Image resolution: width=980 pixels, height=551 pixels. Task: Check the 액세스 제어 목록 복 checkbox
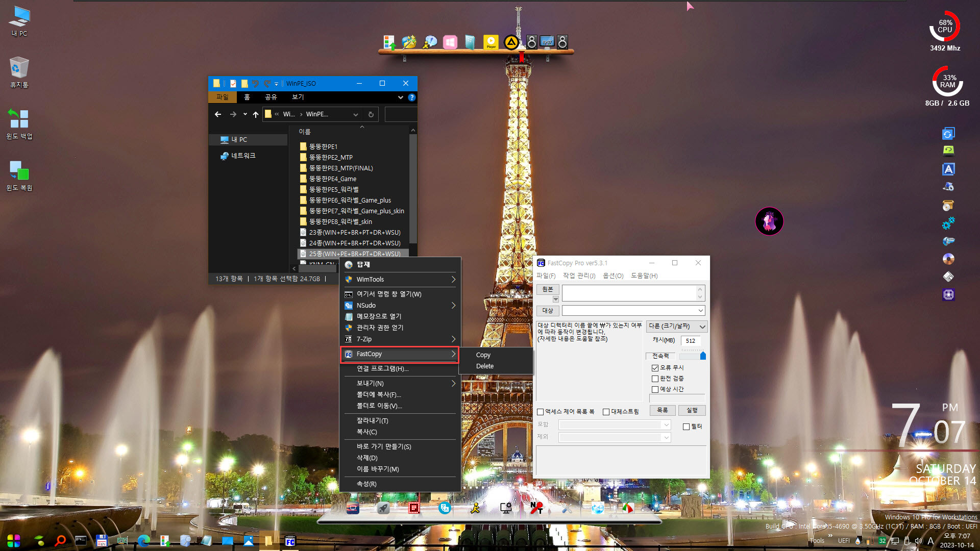tap(540, 412)
